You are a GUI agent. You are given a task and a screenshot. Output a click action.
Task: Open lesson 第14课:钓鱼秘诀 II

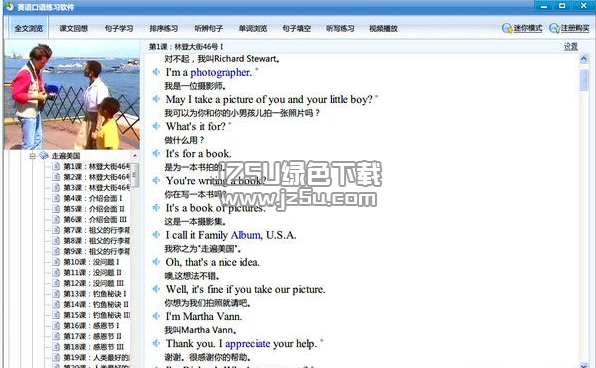click(96, 305)
